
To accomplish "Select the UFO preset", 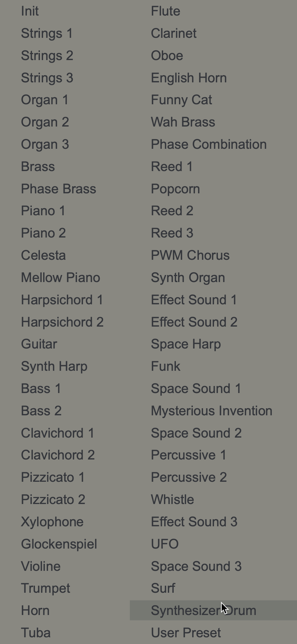I will pos(165,544).
